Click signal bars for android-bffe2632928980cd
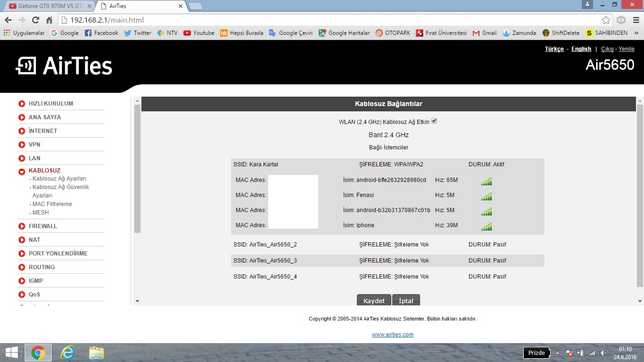The image size is (644, 362). click(486, 181)
